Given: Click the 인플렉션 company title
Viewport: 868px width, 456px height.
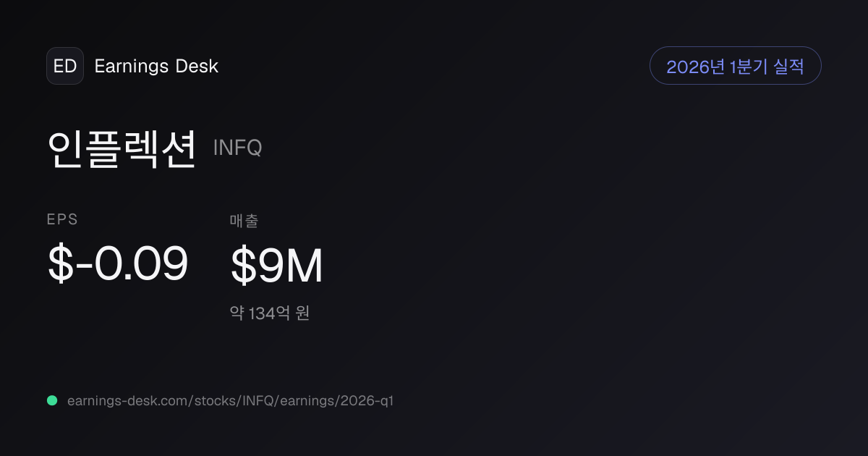Looking at the screenshot, I should point(122,148).
